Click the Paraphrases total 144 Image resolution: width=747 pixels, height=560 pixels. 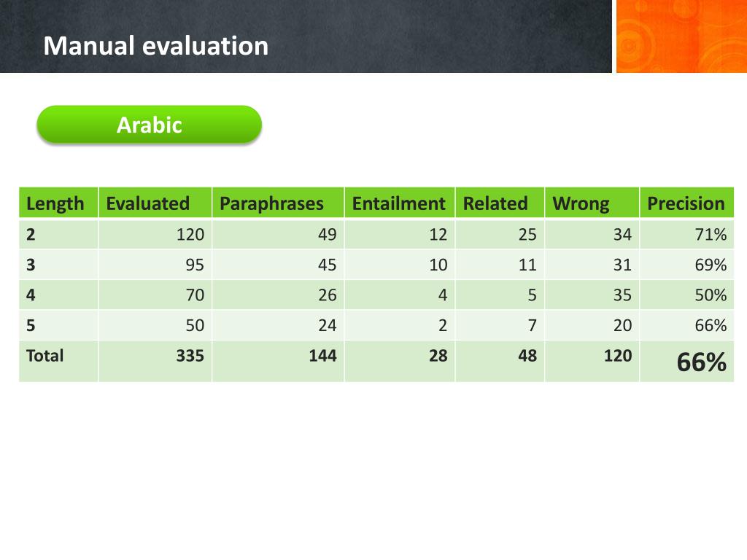coord(322,356)
